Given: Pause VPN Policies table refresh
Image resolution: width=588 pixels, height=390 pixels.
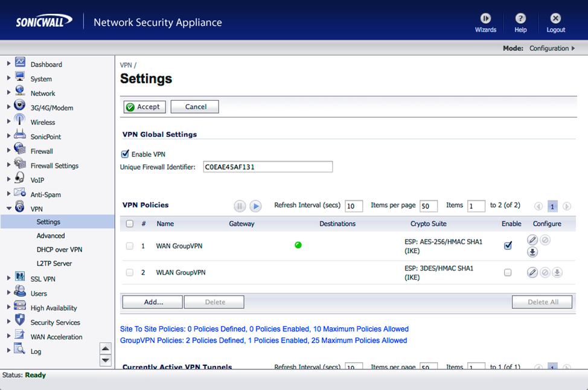Looking at the screenshot, I should point(240,206).
